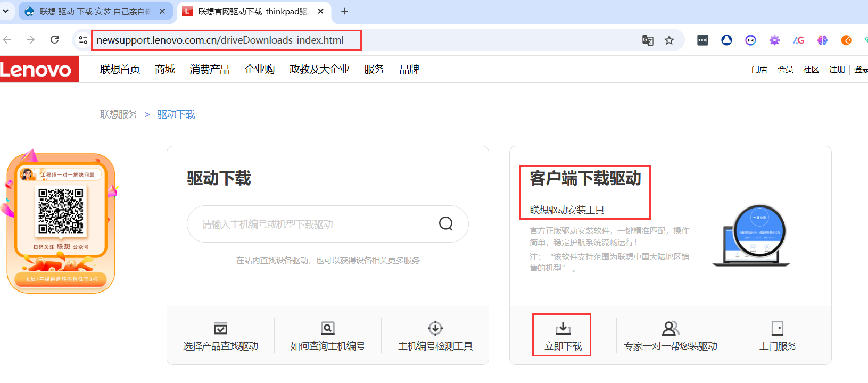Click the browser back arrow
The height and width of the screenshot is (383, 868).
pyautogui.click(x=7, y=40)
